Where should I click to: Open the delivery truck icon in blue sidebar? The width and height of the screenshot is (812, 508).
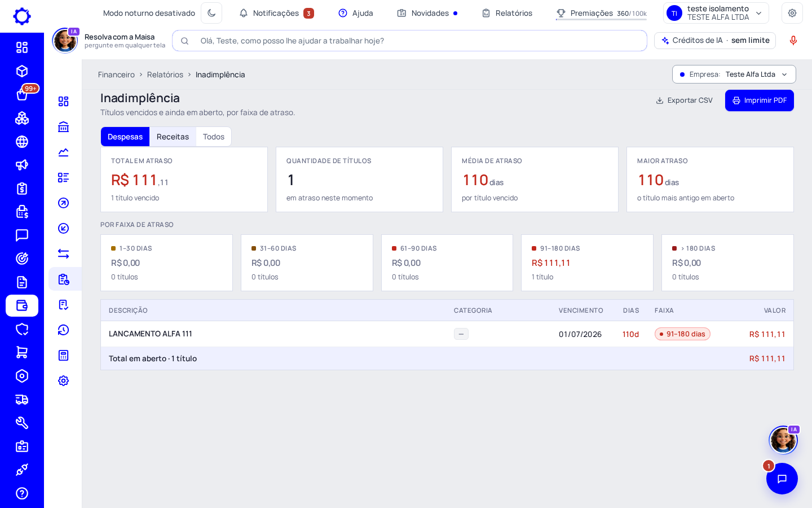pos(22,400)
